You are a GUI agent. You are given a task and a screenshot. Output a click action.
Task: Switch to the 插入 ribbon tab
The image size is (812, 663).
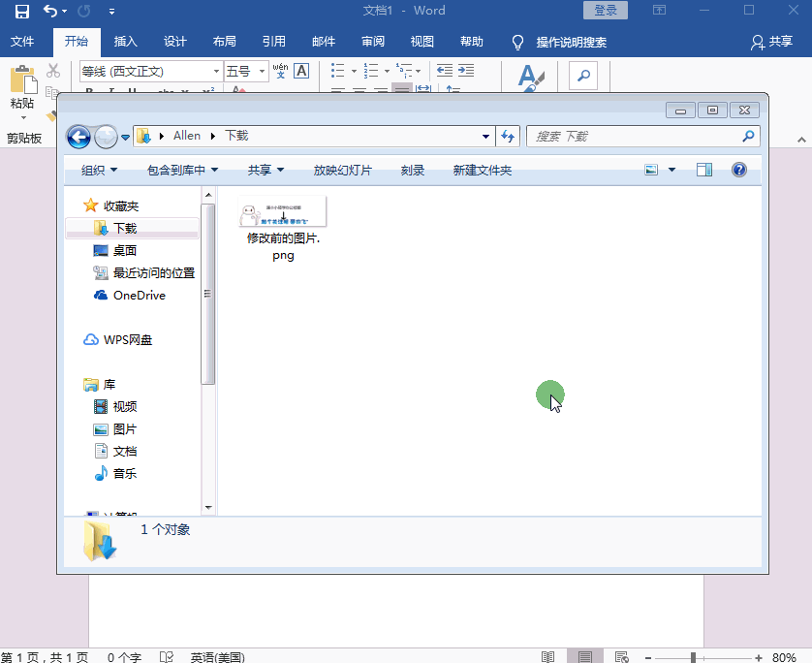coord(126,42)
